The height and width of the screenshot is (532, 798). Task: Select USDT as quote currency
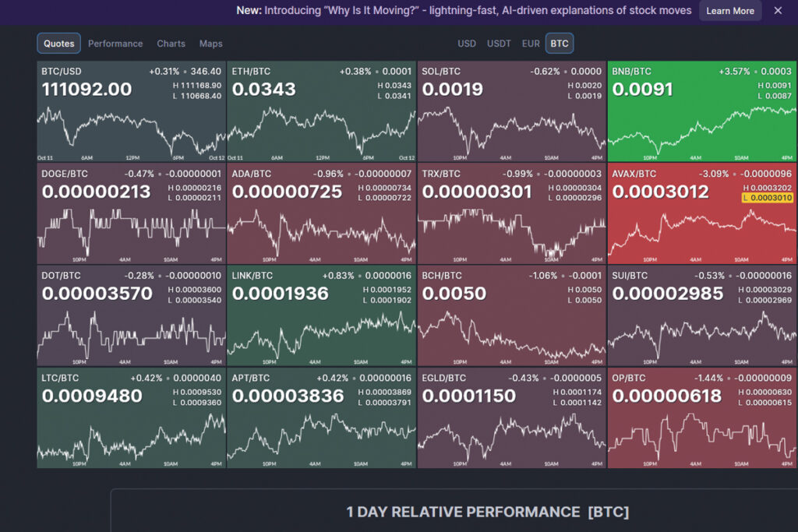coord(499,44)
